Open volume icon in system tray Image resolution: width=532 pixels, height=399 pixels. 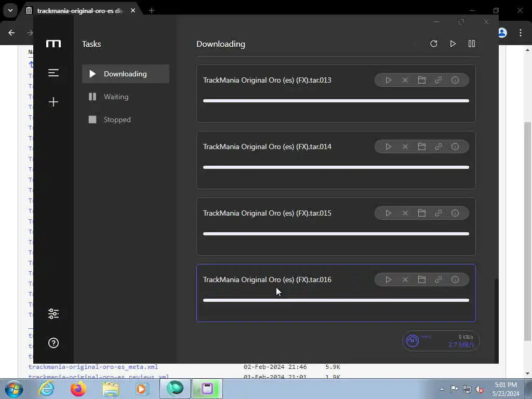click(x=480, y=389)
